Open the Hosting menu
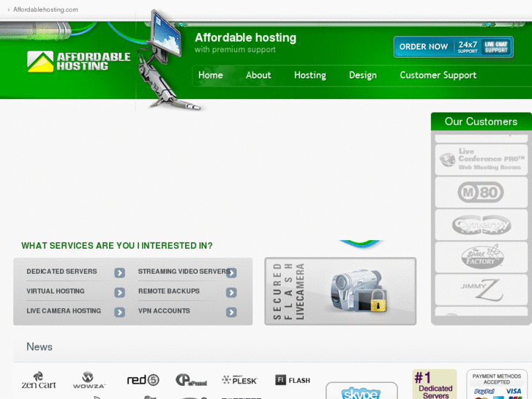The width and height of the screenshot is (532, 399). (x=310, y=75)
